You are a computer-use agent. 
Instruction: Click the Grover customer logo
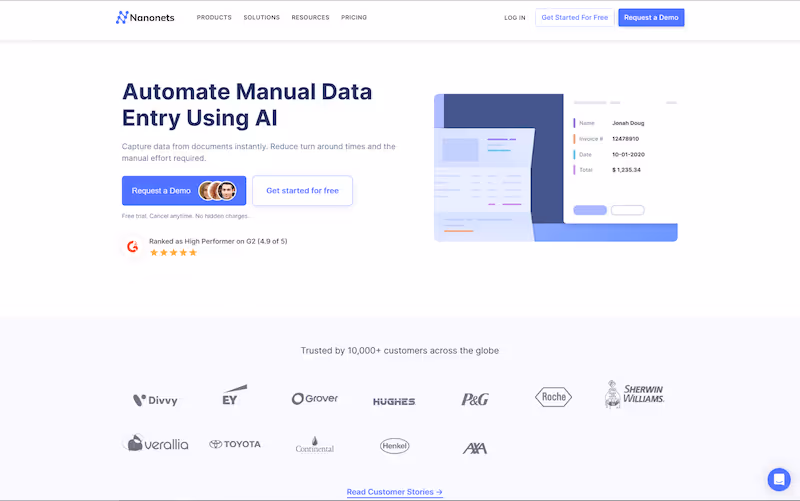(315, 398)
